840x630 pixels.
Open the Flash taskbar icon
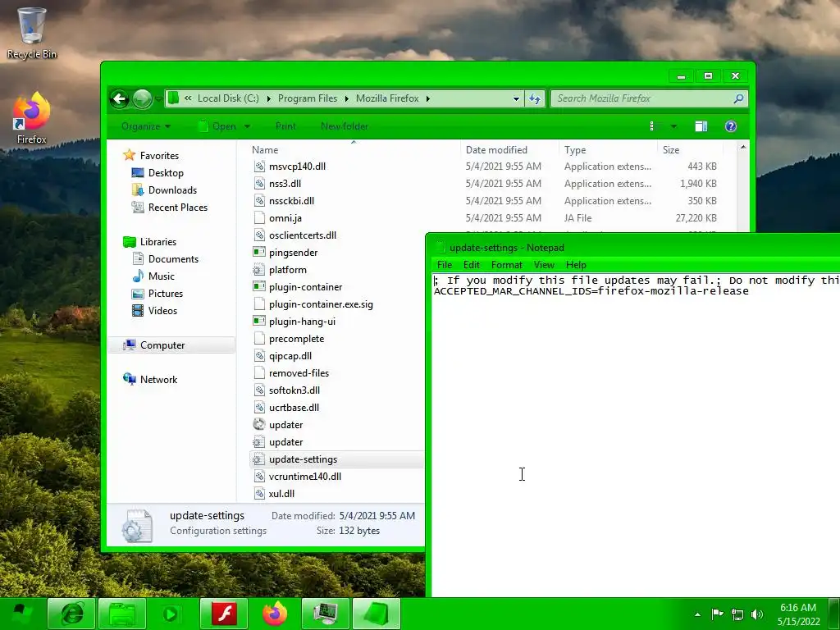(x=224, y=614)
